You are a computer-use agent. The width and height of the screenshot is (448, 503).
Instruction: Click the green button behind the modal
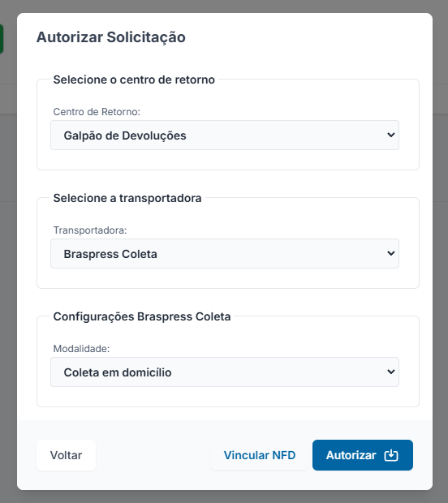click(2, 38)
